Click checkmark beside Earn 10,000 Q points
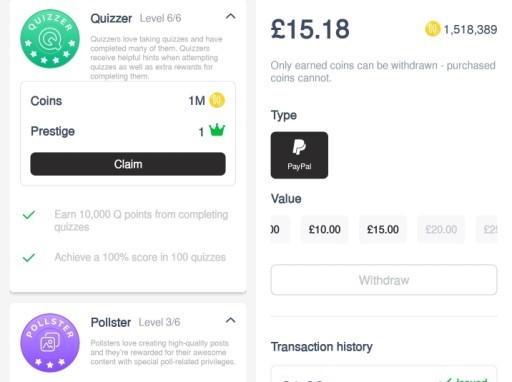Viewport: 512px width, 382px height. click(x=29, y=215)
